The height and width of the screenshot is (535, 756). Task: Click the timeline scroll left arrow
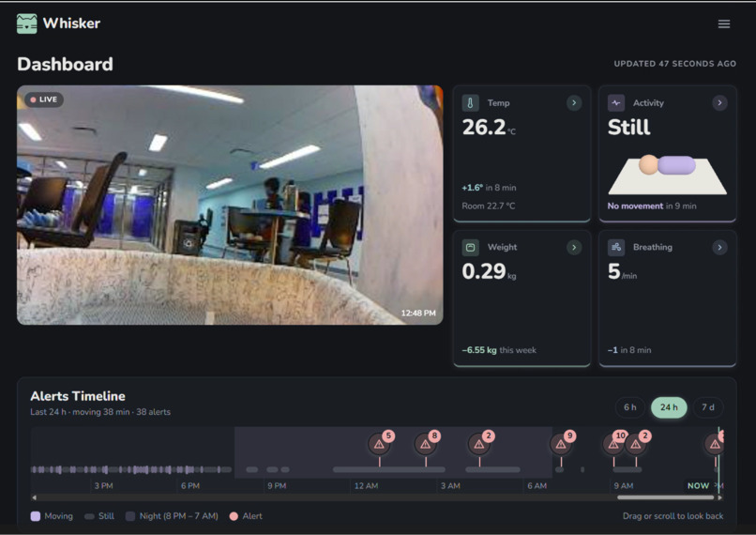34,497
